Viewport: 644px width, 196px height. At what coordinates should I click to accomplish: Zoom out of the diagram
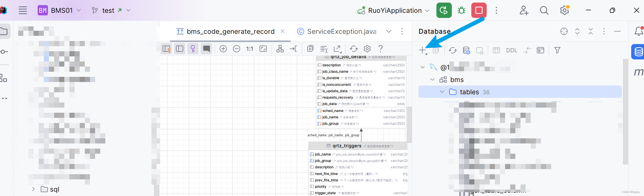[x=237, y=49]
